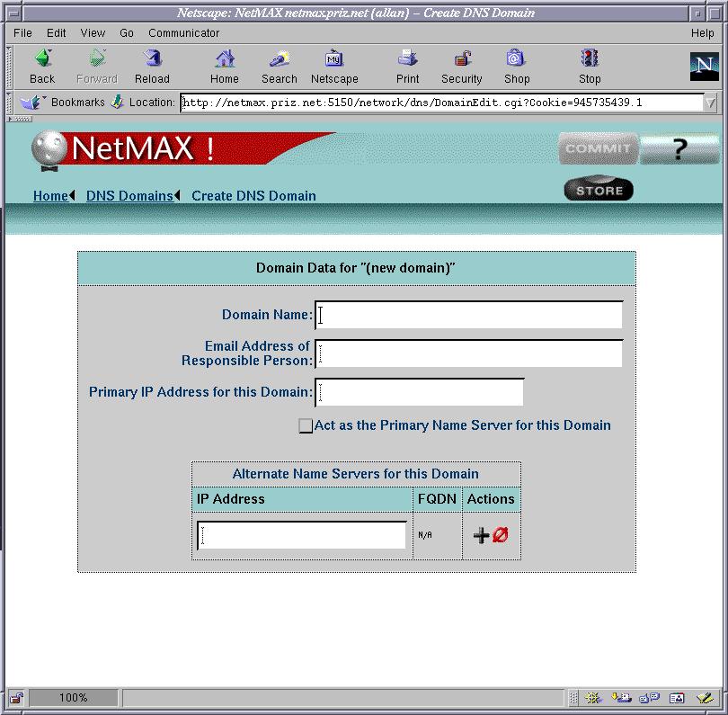Open the Search toolbar icon
Viewport: 728px width, 715px height.
point(279,60)
